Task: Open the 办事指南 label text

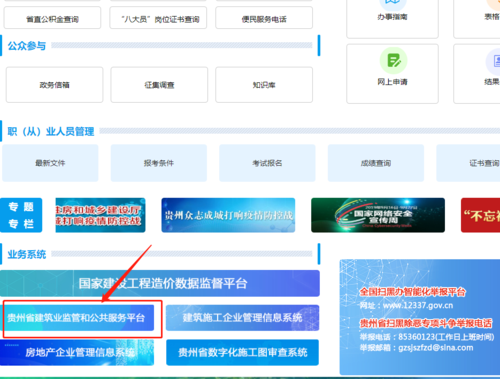Action: pyautogui.click(x=392, y=17)
